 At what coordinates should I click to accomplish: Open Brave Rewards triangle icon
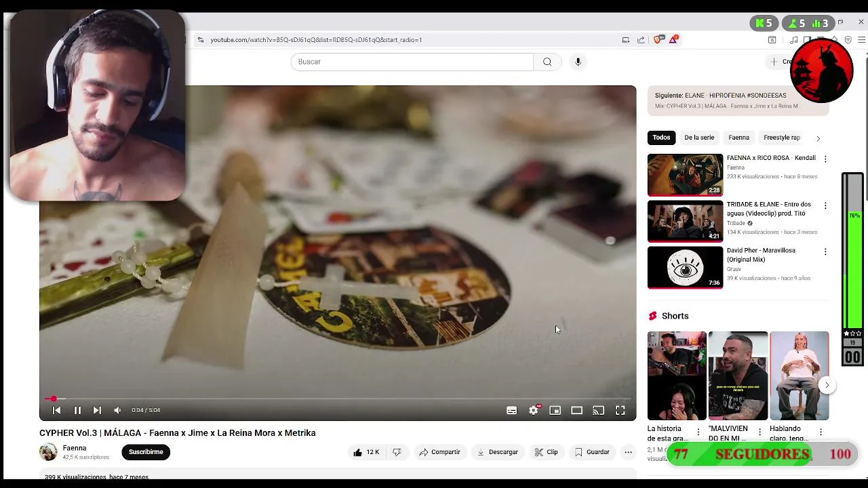click(x=673, y=39)
